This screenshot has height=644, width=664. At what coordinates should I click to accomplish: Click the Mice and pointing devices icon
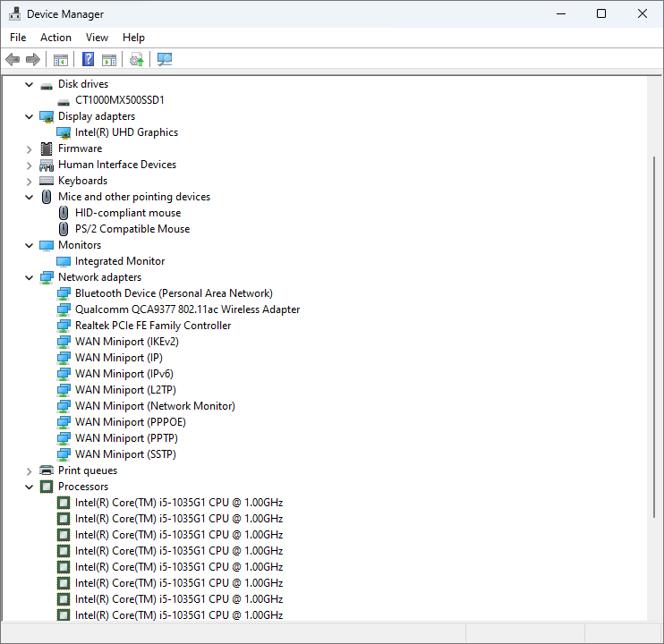(47, 197)
